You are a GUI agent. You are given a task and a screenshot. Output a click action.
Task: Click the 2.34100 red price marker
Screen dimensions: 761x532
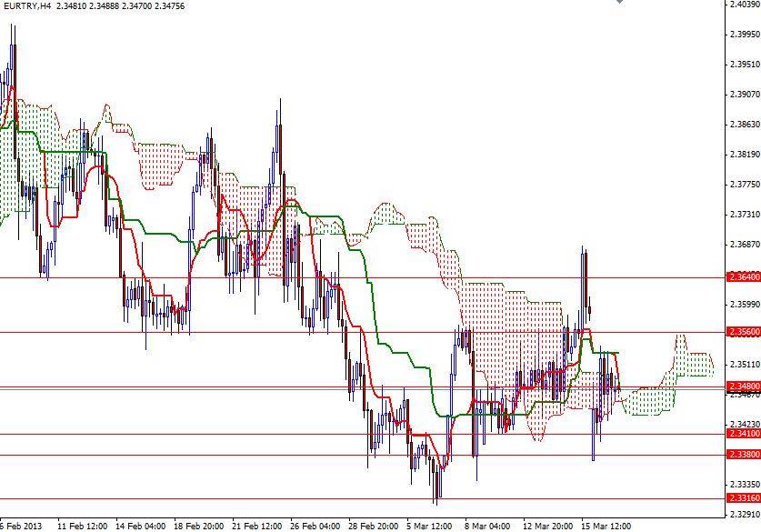coord(741,434)
